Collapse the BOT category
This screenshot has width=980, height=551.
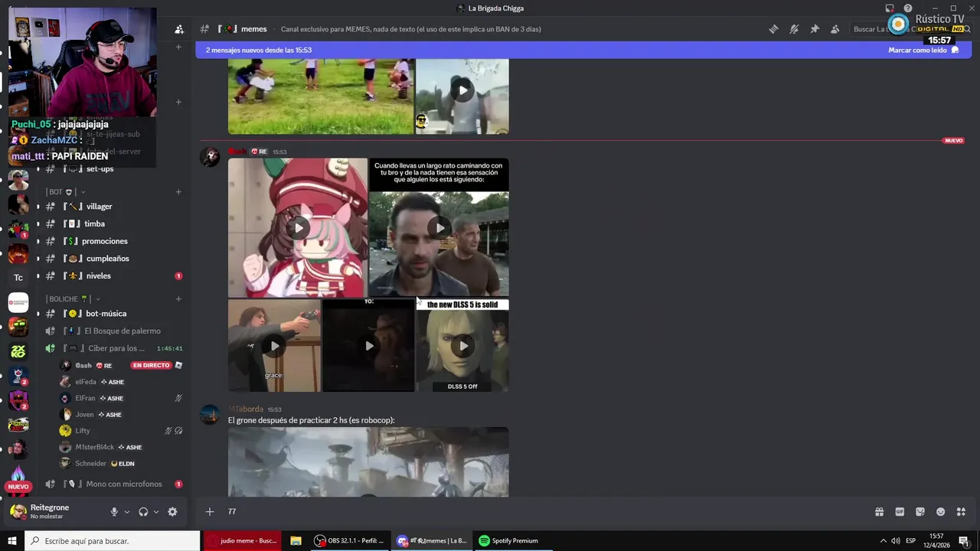(66, 192)
